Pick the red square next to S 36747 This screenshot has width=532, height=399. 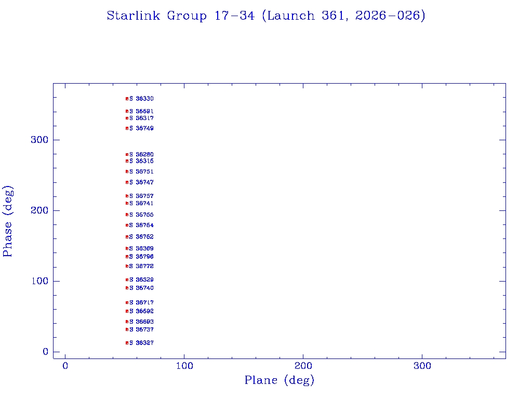click(x=127, y=182)
